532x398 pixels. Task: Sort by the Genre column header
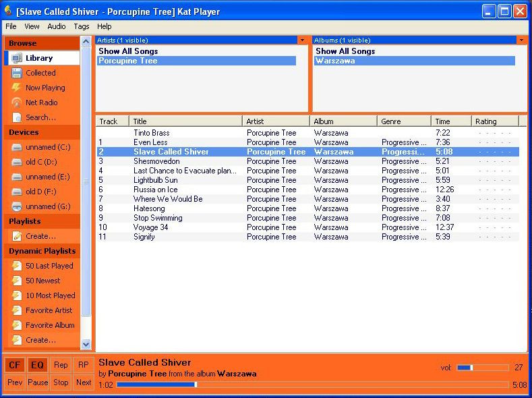(x=404, y=121)
